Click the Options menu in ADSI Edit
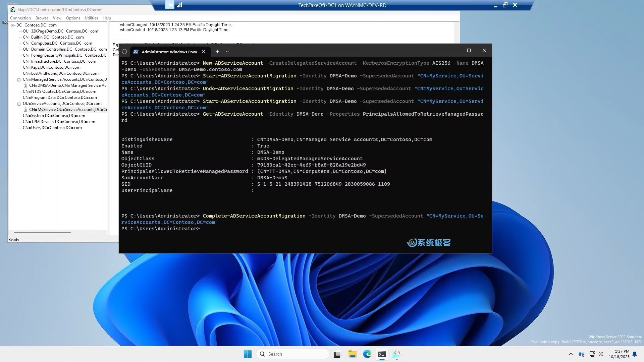Viewport: 644px width, 362px height. [x=73, y=18]
